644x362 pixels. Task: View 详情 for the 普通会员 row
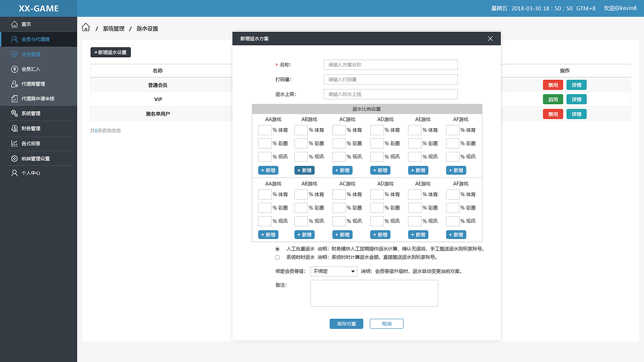tap(577, 85)
